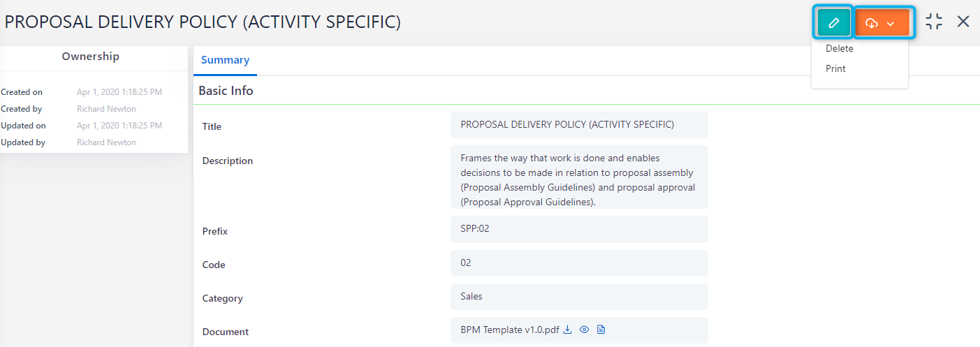Click the BPM Template v1.0.pdf file name

point(510,330)
